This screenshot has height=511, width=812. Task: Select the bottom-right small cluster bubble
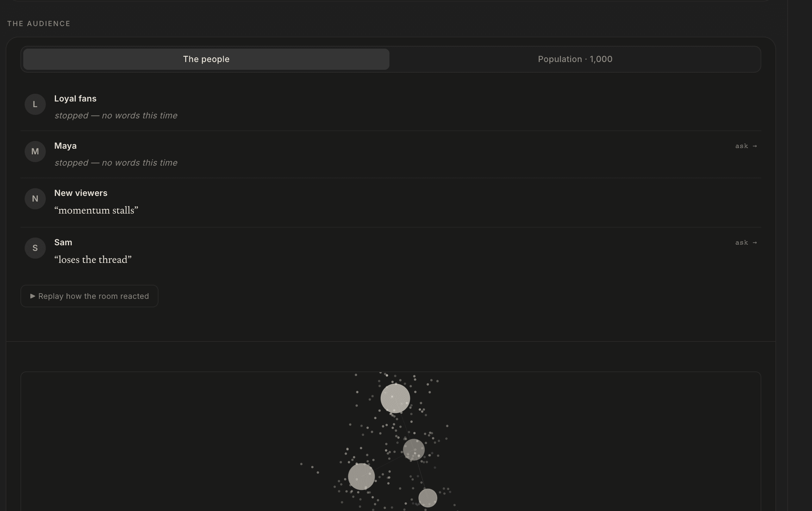(428, 498)
